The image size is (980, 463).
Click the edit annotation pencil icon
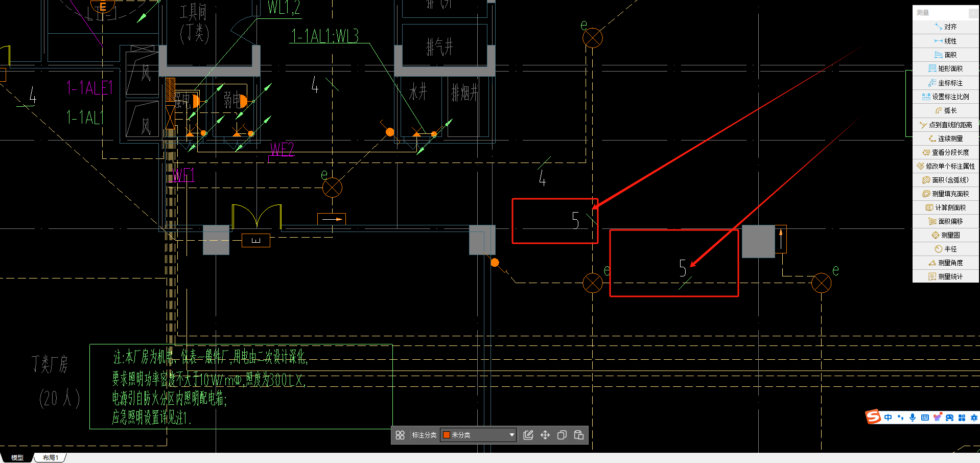click(528, 435)
